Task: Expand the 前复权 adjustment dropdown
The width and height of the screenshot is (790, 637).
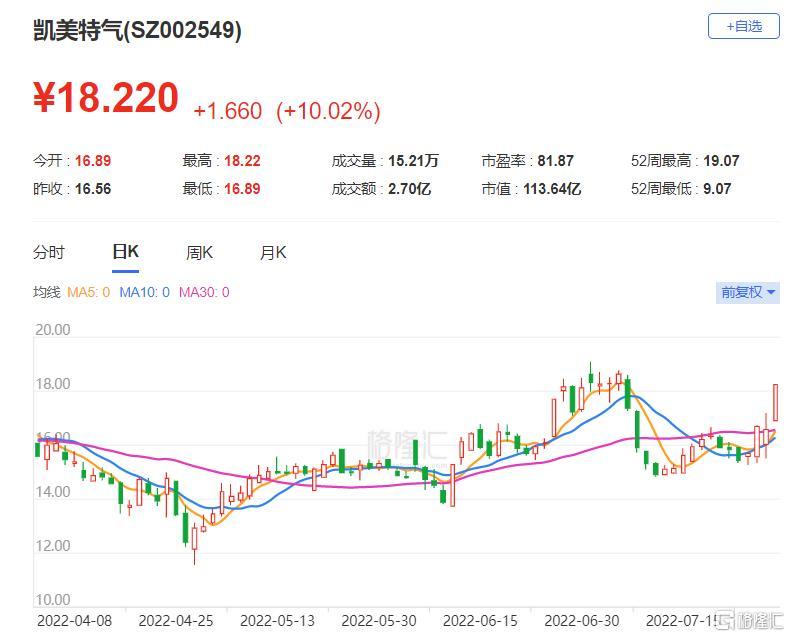Action: [748, 292]
